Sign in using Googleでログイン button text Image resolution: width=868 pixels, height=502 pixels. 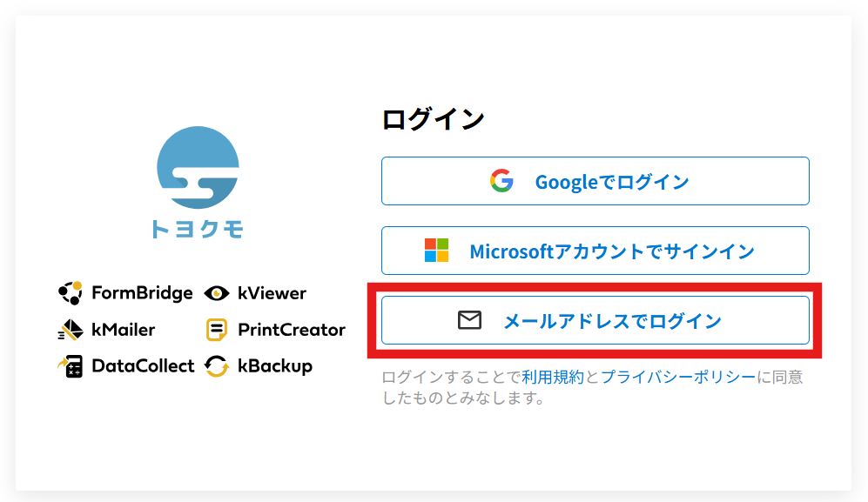coord(611,182)
